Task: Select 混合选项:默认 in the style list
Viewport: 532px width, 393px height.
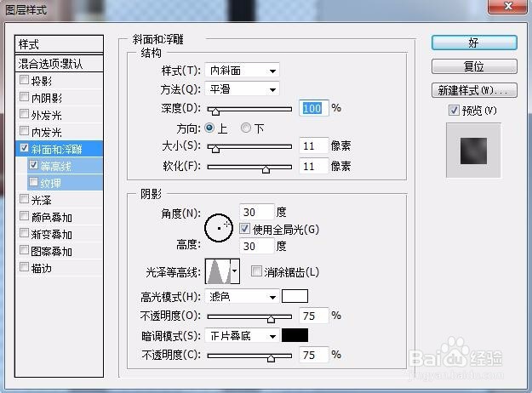Action: [x=59, y=64]
